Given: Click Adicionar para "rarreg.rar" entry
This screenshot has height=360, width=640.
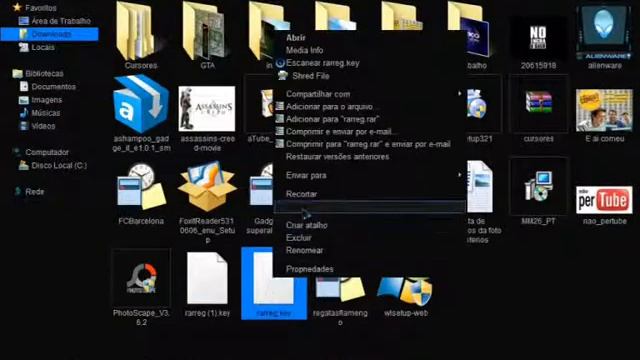Looking at the screenshot, I should (332, 119).
